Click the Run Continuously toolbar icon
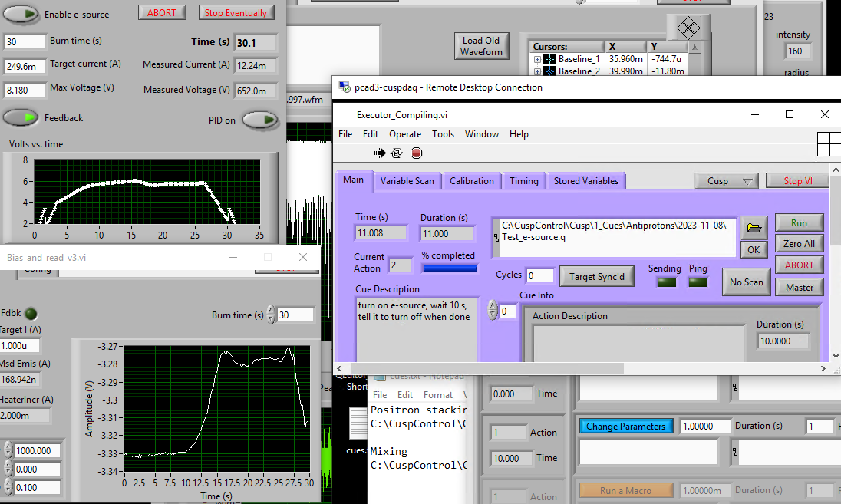 [x=397, y=153]
